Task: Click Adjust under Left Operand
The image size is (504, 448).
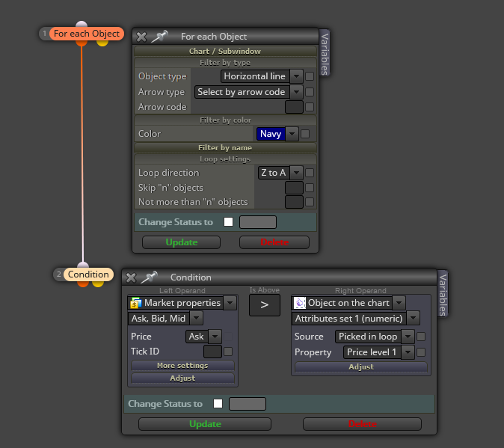Action: [182, 378]
